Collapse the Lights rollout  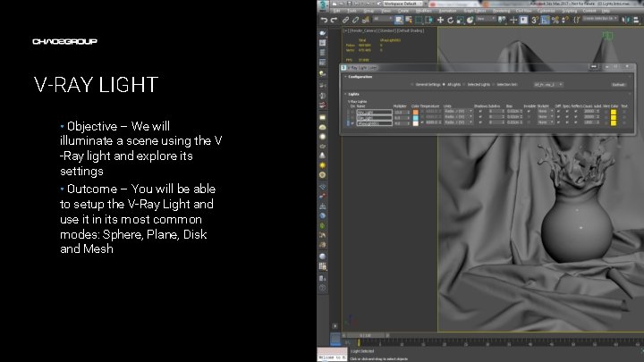coord(352,94)
